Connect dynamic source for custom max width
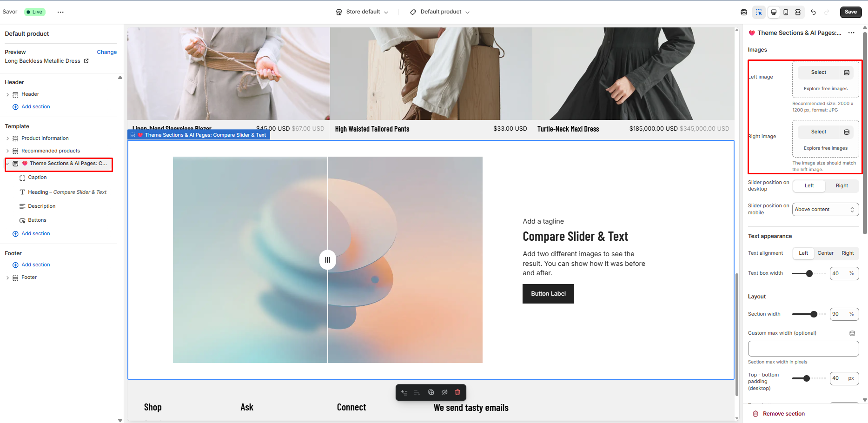The width and height of the screenshot is (868, 423). [852, 333]
